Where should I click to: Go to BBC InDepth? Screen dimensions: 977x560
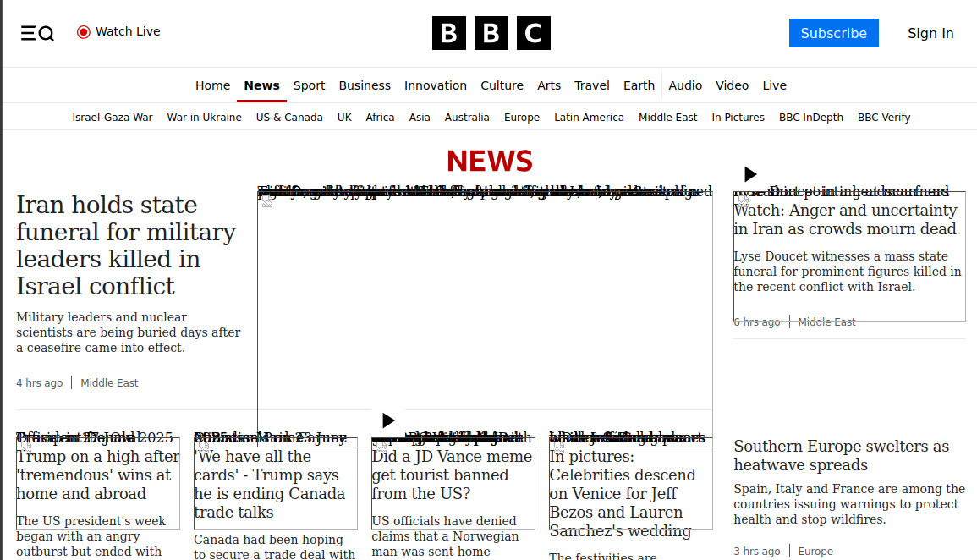(x=810, y=117)
